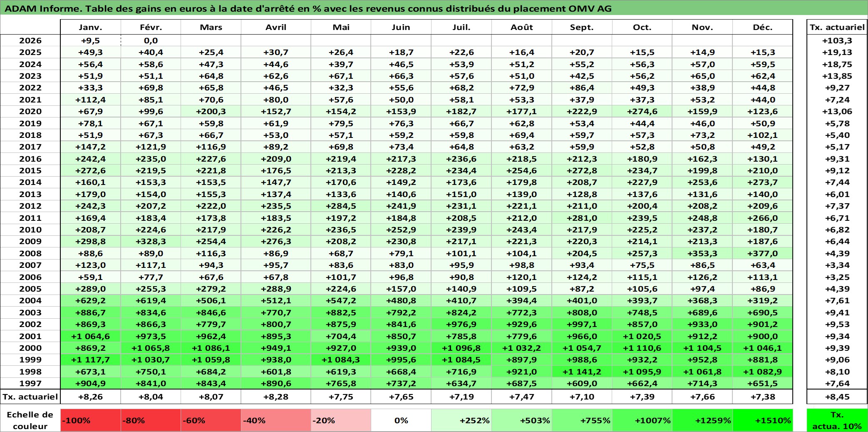This screenshot has height=432, width=868.
Task: Select the 2020 row label
Action: [30, 111]
